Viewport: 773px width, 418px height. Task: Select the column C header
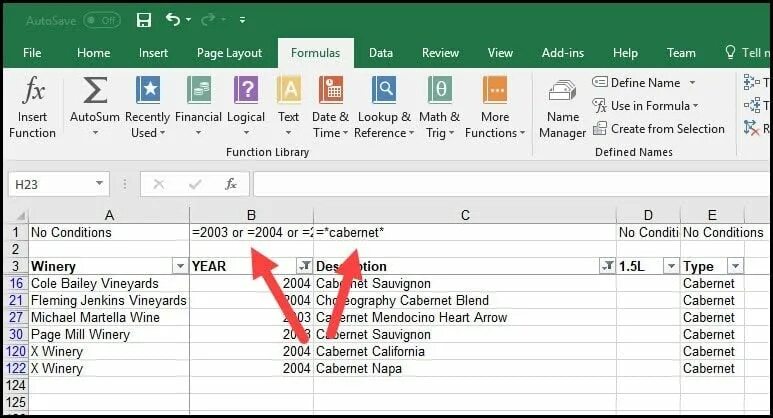(x=465, y=215)
